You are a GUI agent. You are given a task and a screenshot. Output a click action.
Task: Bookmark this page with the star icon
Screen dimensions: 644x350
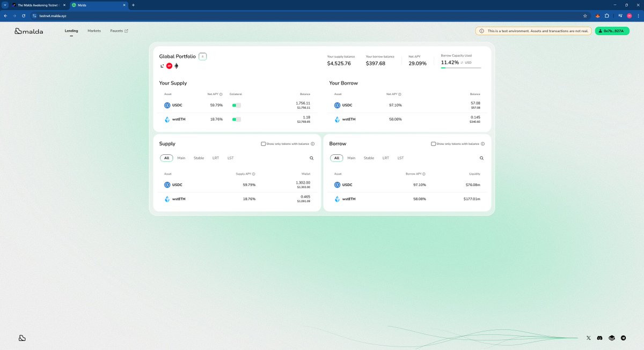[x=585, y=16]
